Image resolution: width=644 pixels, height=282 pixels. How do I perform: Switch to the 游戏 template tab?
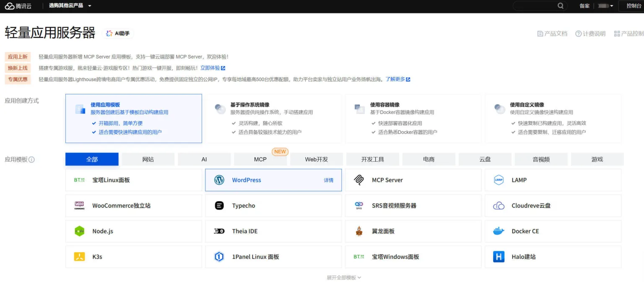pyautogui.click(x=597, y=159)
